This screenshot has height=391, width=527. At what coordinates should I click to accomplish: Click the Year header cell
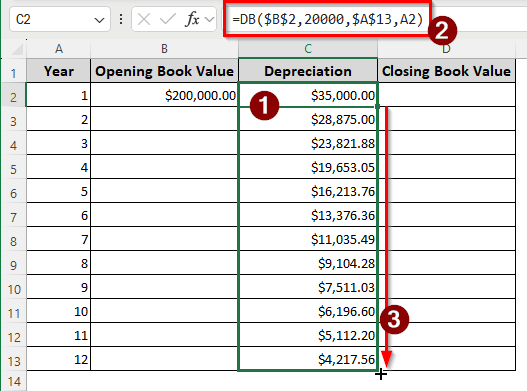pos(58,71)
